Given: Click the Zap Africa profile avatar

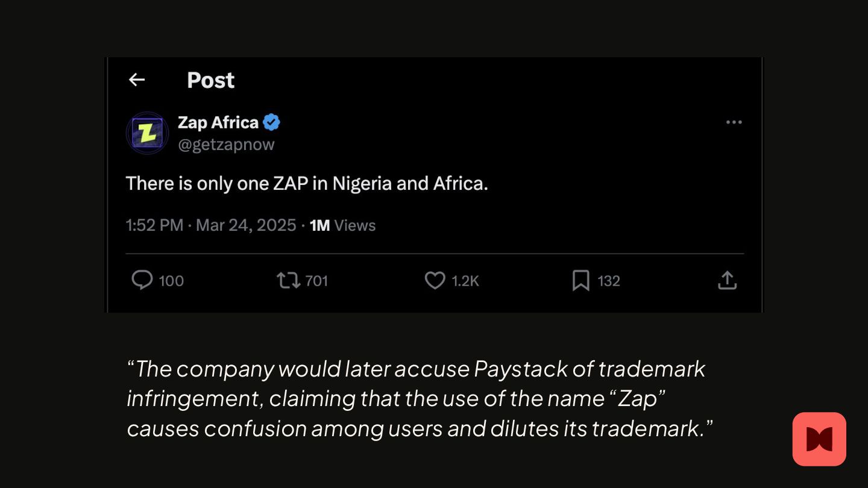Looking at the screenshot, I should [x=147, y=133].
